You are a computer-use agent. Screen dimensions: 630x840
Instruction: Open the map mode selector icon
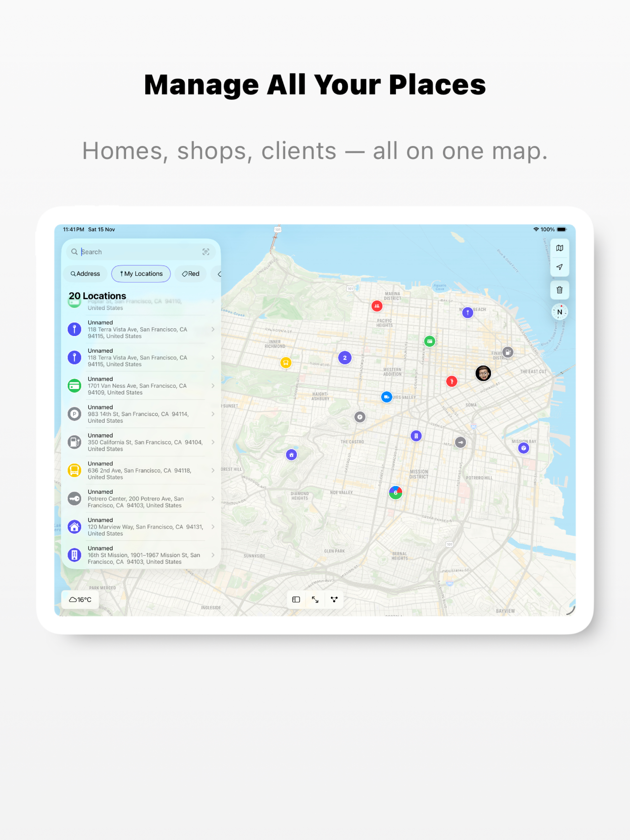[x=559, y=248]
